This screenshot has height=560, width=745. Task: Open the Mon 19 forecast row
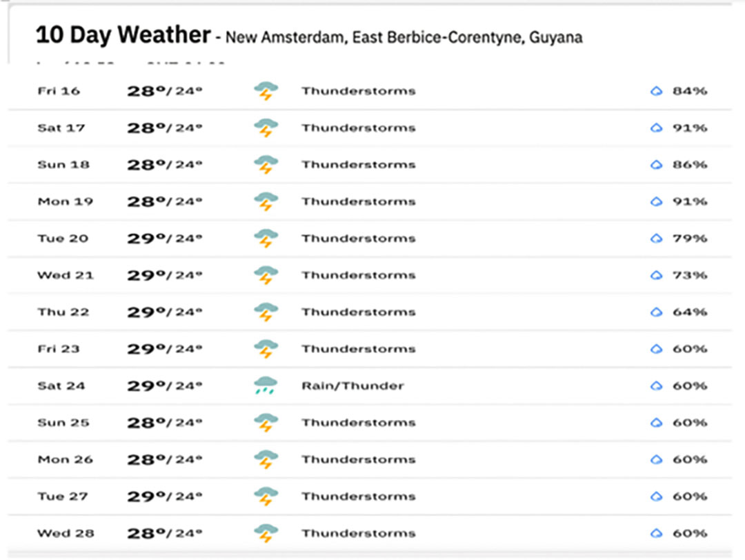tap(370, 201)
